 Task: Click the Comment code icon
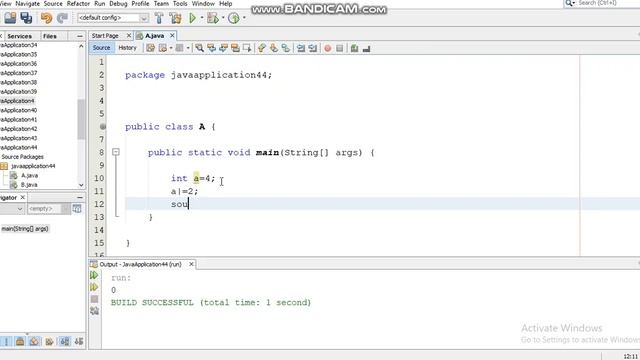tap(354, 48)
